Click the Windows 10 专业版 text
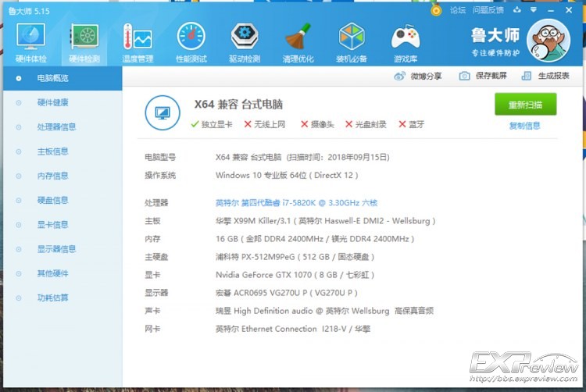586x392 pixels. pyautogui.click(x=287, y=175)
